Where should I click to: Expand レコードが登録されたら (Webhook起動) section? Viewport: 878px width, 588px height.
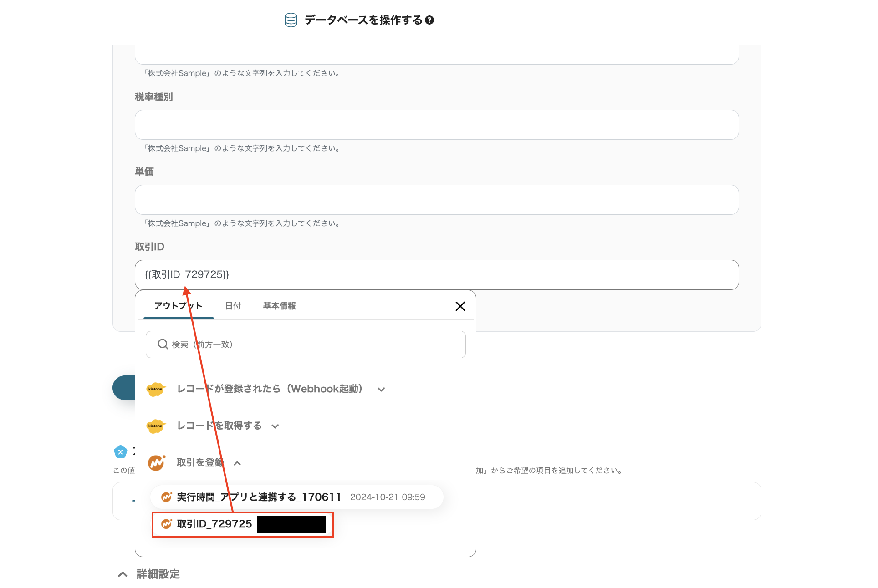pyautogui.click(x=381, y=390)
